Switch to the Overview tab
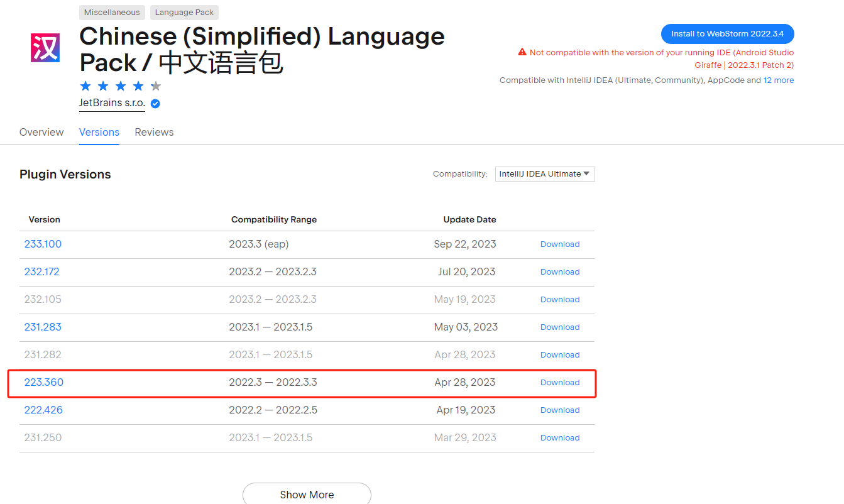 coord(41,132)
